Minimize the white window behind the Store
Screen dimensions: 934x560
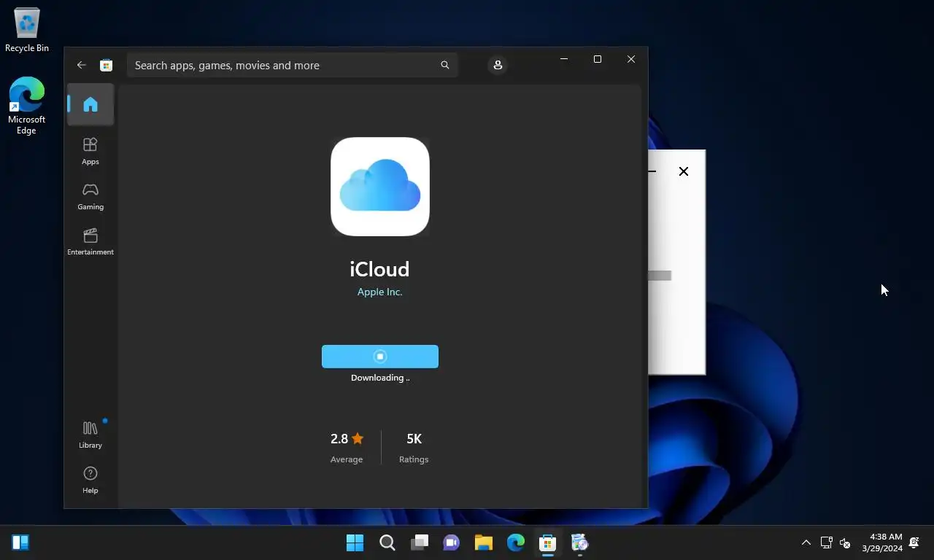pyautogui.click(x=652, y=171)
